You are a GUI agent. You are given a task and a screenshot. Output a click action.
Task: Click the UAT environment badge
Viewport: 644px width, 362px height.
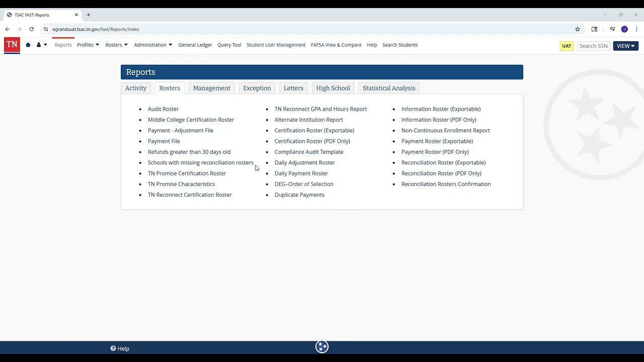(x=567, y=46)
